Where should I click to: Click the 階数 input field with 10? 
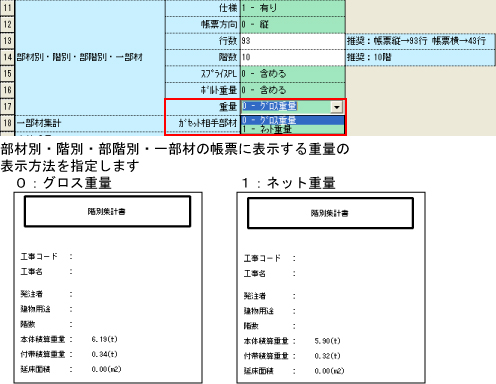tap(292, 57)
